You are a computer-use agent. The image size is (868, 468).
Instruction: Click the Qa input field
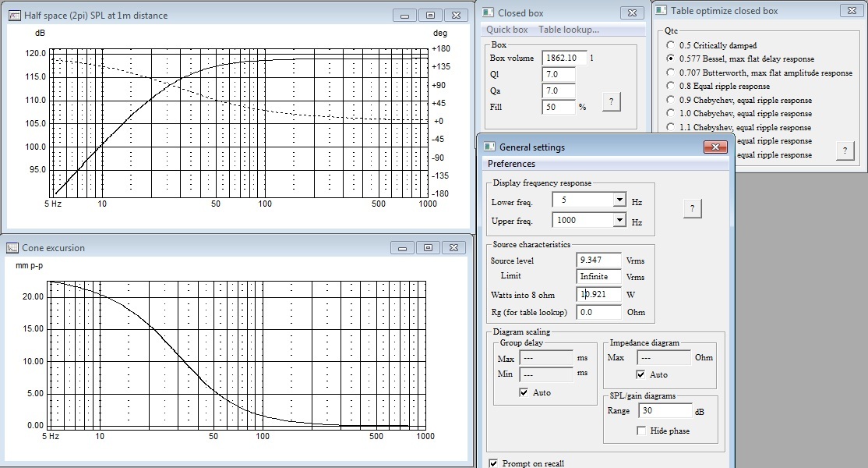(559, 90)
